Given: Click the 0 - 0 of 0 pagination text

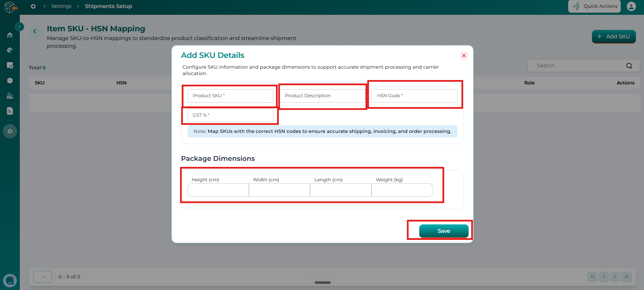Looking at the screenshot, I should [x=69, y=277].
